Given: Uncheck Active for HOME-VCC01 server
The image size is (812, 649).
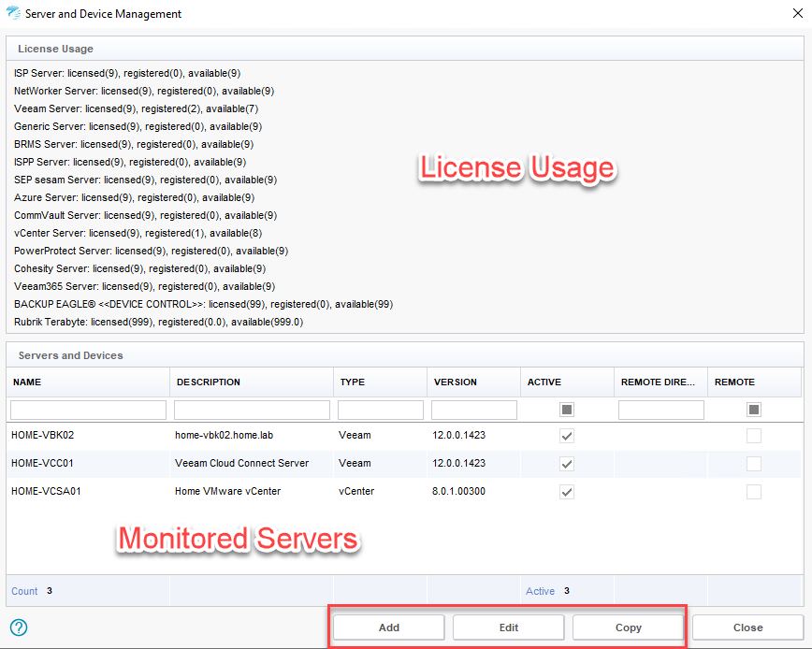Looking at the screenshot, I should point(567,464).
